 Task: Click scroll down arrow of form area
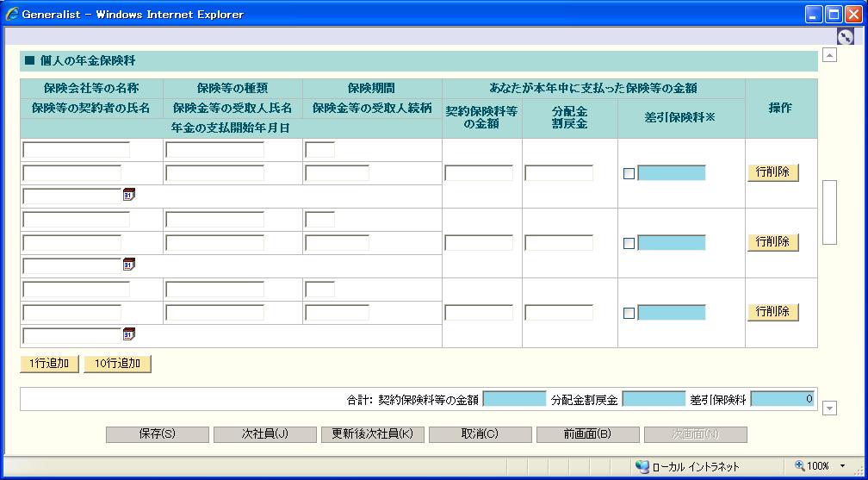829,408
